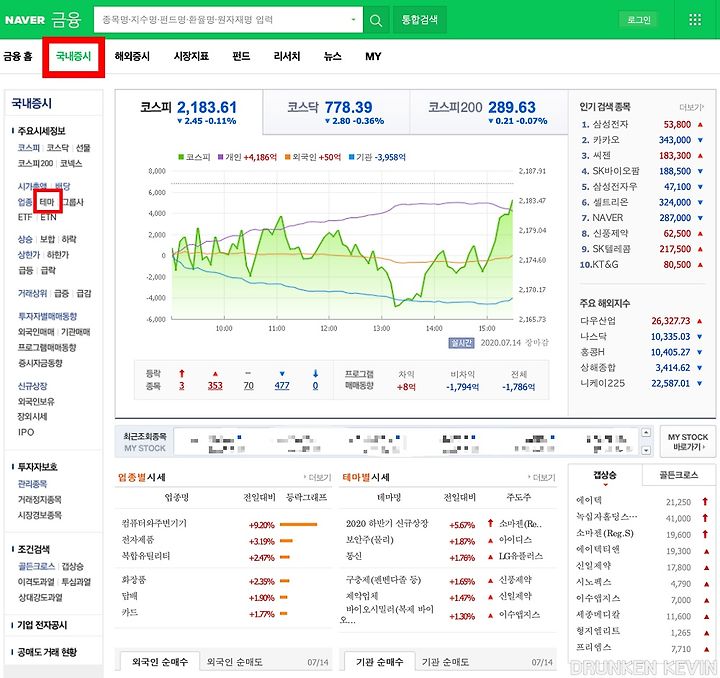Open 컴퓨터와주변기기 sector row
This screenshot has height=678, width=720.
coord(154,524)
